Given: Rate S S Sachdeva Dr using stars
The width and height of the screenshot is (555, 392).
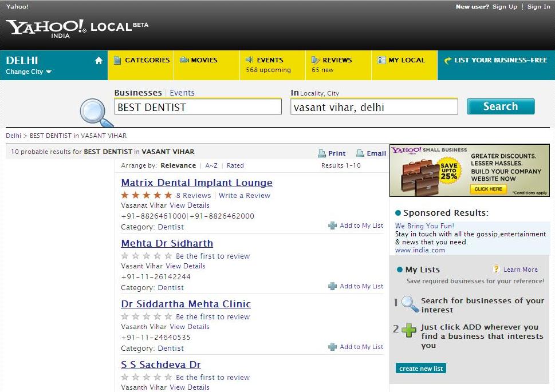Looking at the screenshot, I should point(147,377).
